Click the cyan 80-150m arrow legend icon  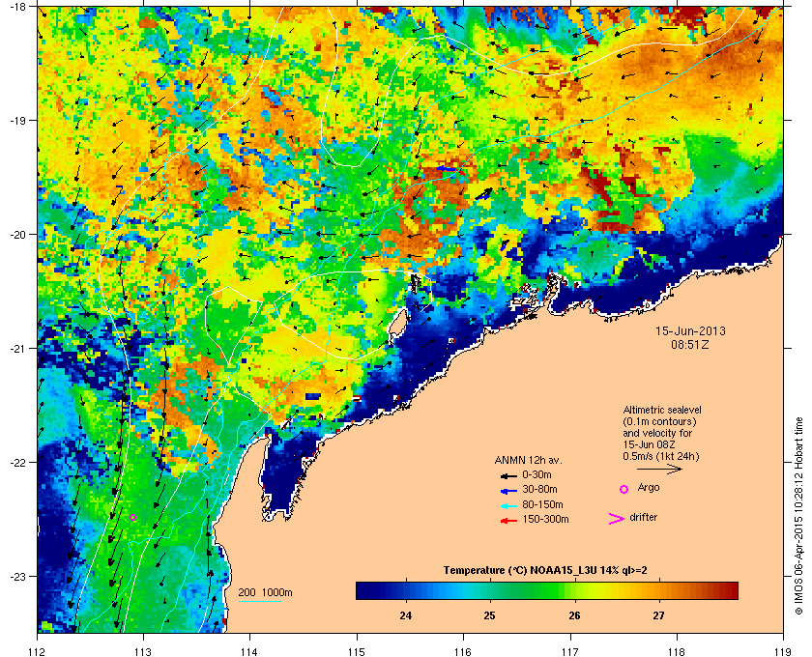[508, 506]
